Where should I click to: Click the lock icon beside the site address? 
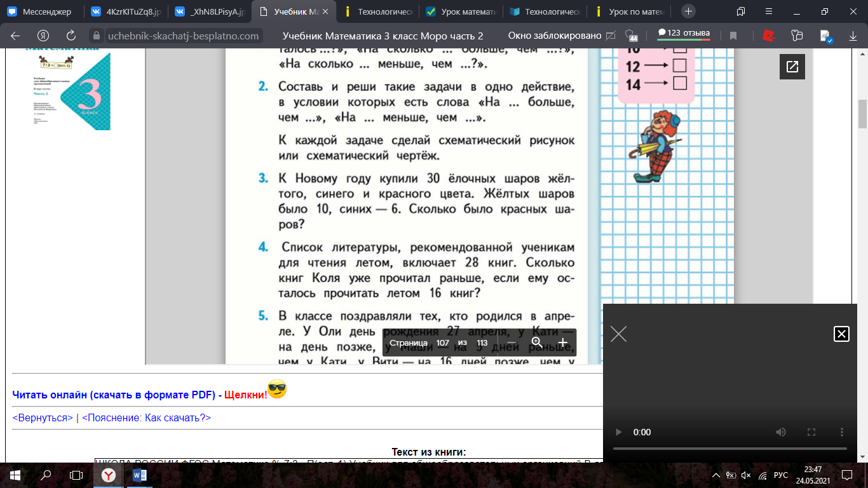tap(97, 36)
